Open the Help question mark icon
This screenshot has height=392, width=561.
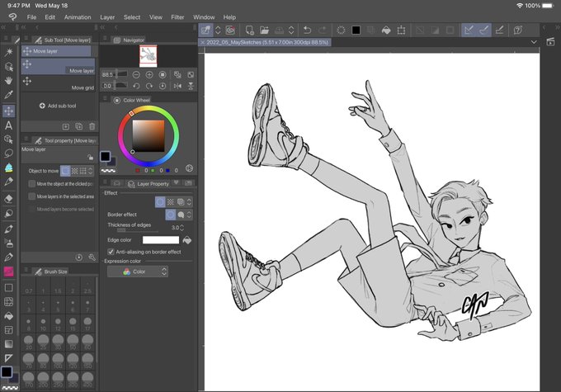click(518, 31)
